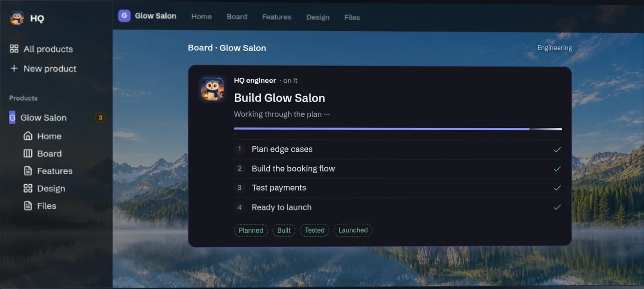Click the Glow Salon G icon in sidebar
Viewport: 644px width, 289px height.
pyautogui.click(x=12, y=117)
